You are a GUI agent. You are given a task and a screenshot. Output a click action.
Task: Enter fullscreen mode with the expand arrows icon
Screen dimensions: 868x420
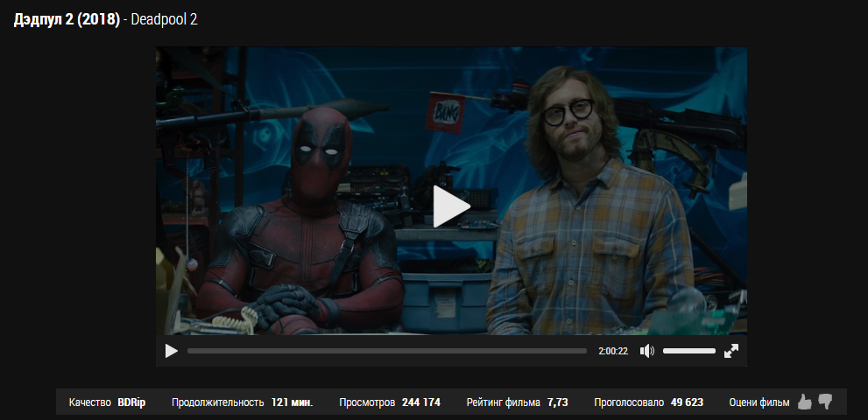731,351
